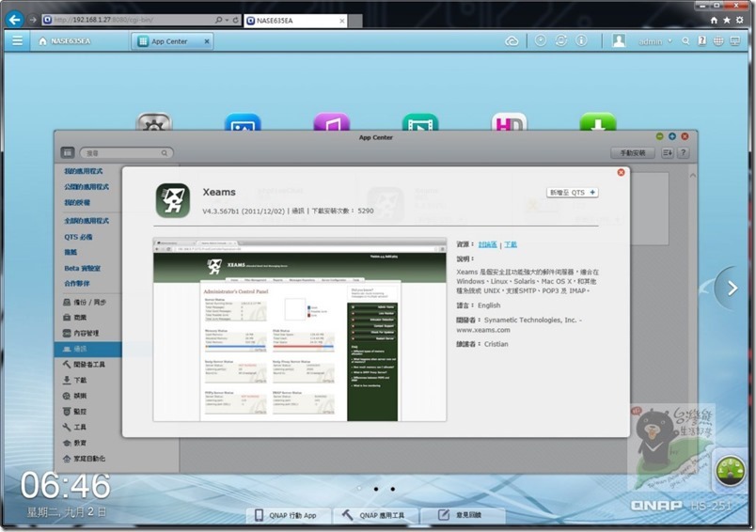The height and width of the screenshot is (532, 756).
Task: Click the 意見回饋 feedback button
Action: 462,515
